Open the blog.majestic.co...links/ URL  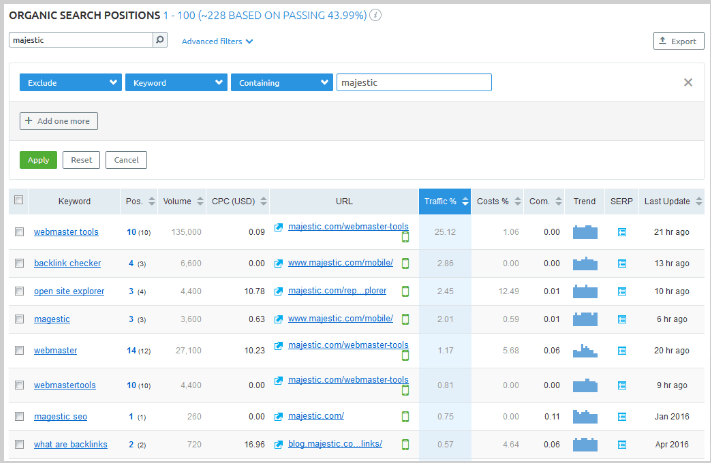(x=335, y=444)
